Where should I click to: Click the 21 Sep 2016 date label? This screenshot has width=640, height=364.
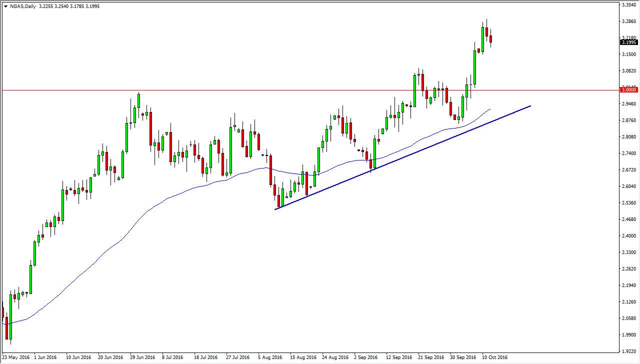tap(431, 358)
